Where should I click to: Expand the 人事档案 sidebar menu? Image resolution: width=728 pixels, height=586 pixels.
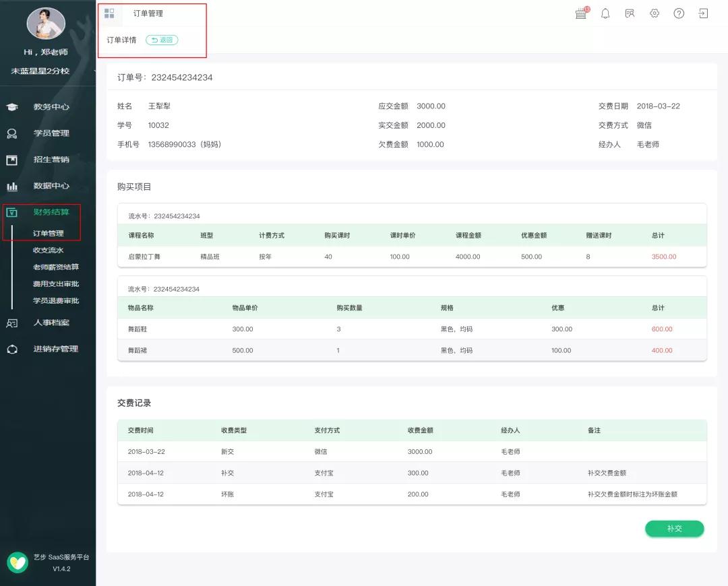(x=51, y=323)
